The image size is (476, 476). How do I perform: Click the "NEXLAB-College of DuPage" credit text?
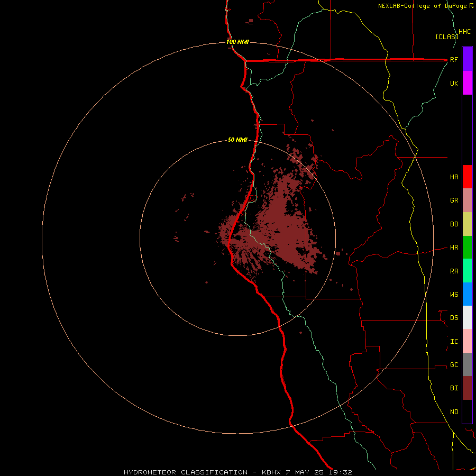(422, 6)
